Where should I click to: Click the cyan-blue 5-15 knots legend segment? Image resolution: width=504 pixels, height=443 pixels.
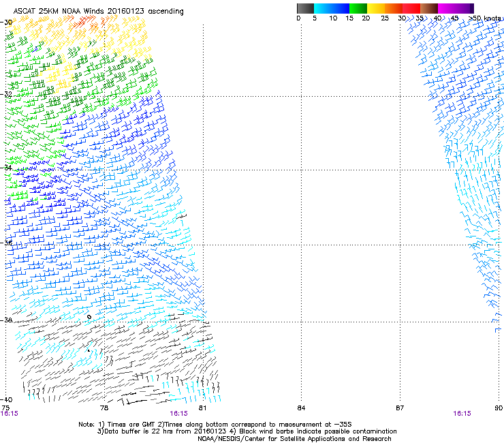tap(332, 8)
